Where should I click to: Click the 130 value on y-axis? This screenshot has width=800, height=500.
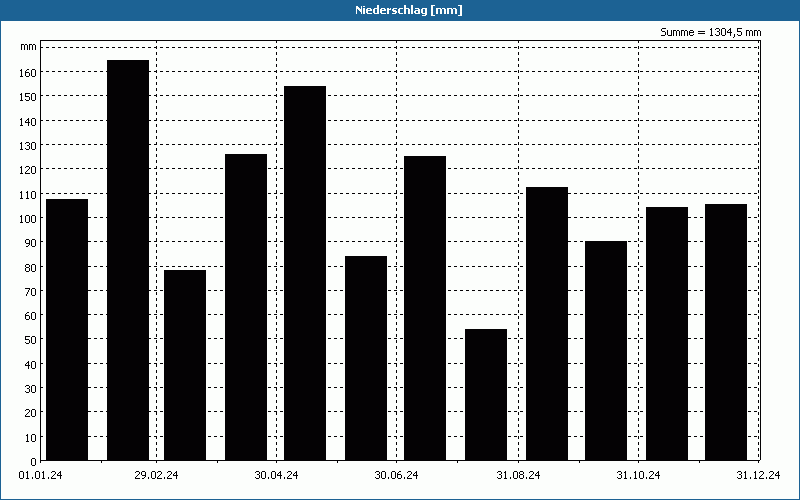[30, 146]
